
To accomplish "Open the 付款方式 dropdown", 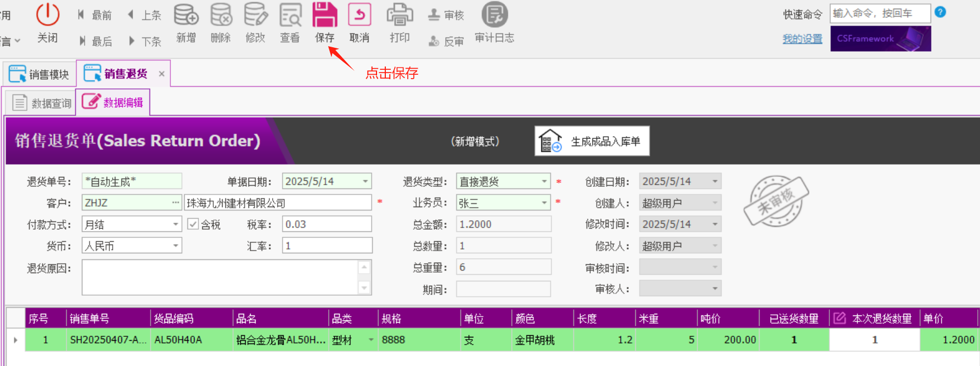I will point(176,224).
